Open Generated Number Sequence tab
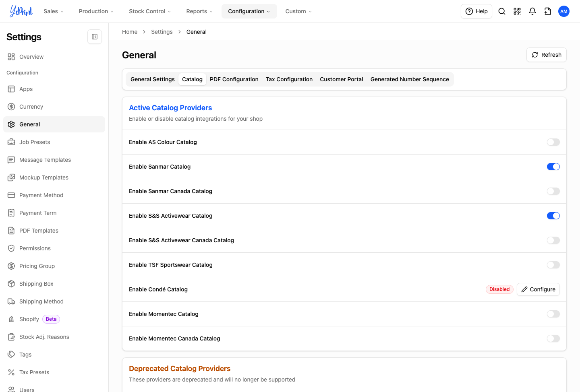Viewport: 580px width, 392px height. coord(410,79)
